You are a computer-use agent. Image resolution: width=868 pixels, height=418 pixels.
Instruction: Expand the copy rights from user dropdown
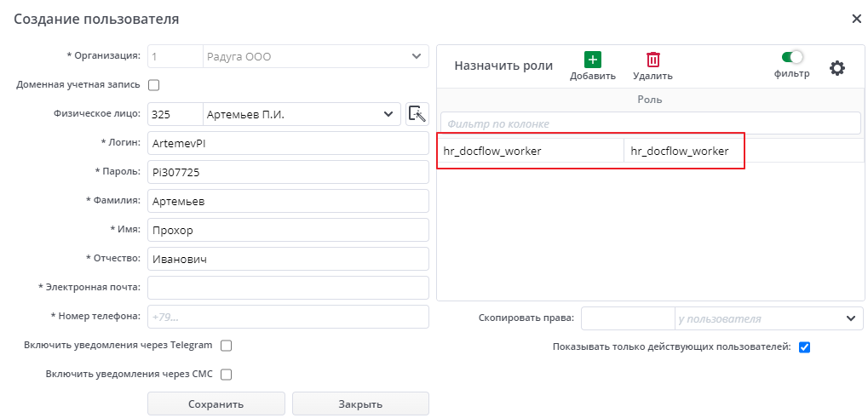(x=850, y=318)
